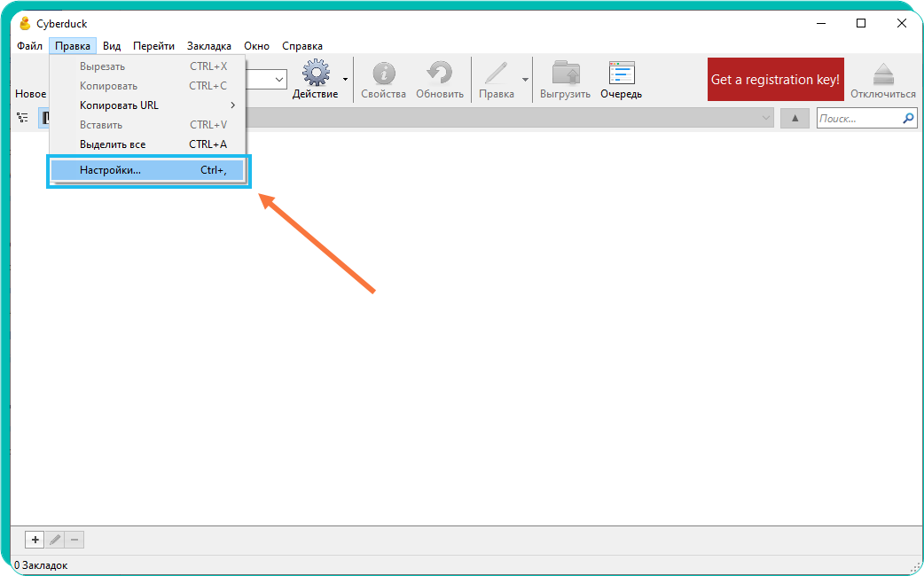924x576 pixels.
Task: Remove bookmark with the minus button
Action: coord(74,540)
